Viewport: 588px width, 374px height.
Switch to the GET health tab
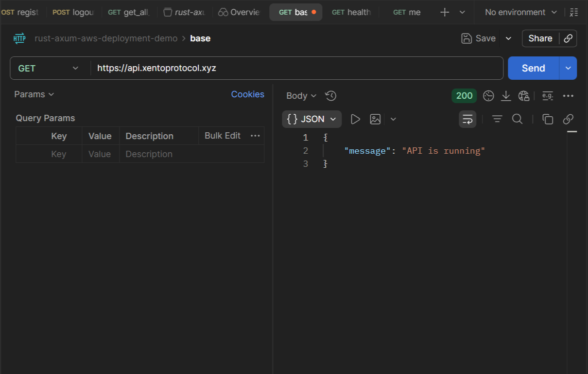click(351, 12)
